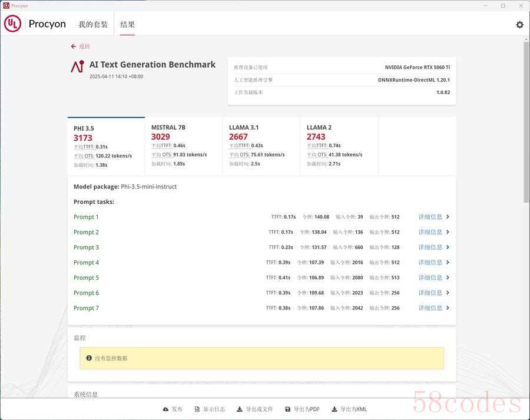Select the PHI 3.5 results tab
This screenshot has height=420, width=530.
(106, 146)
